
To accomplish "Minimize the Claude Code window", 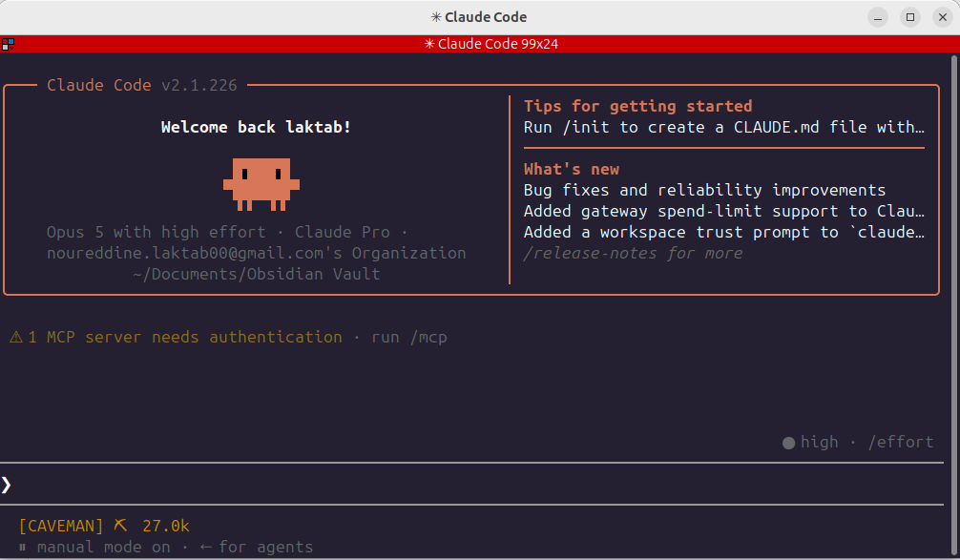I will 877,17.
